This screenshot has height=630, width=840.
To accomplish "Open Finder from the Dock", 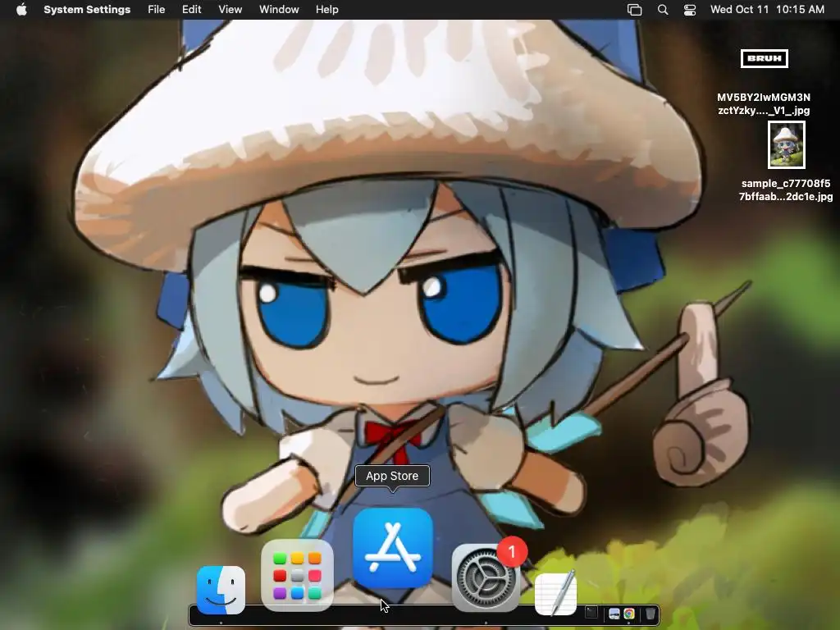I will click(x=221, y=589).
